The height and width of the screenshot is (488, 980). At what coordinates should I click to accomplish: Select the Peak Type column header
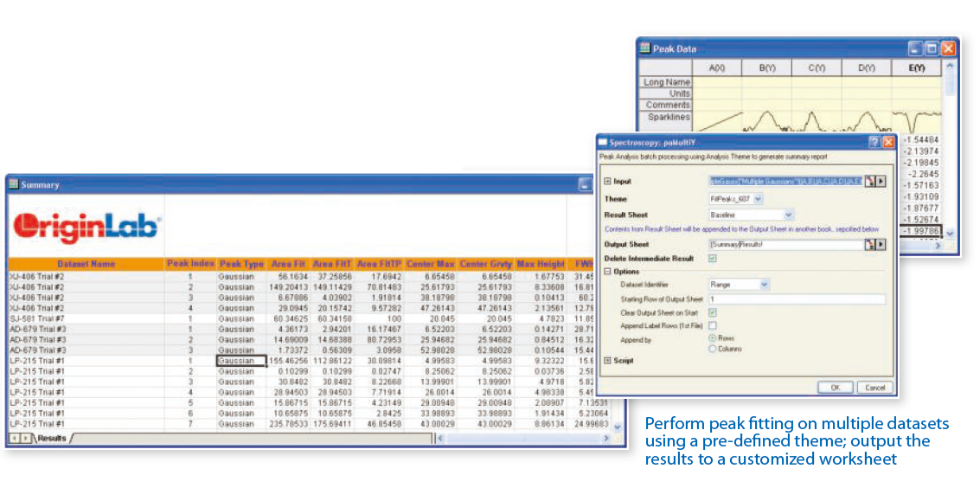click(242, 264)
